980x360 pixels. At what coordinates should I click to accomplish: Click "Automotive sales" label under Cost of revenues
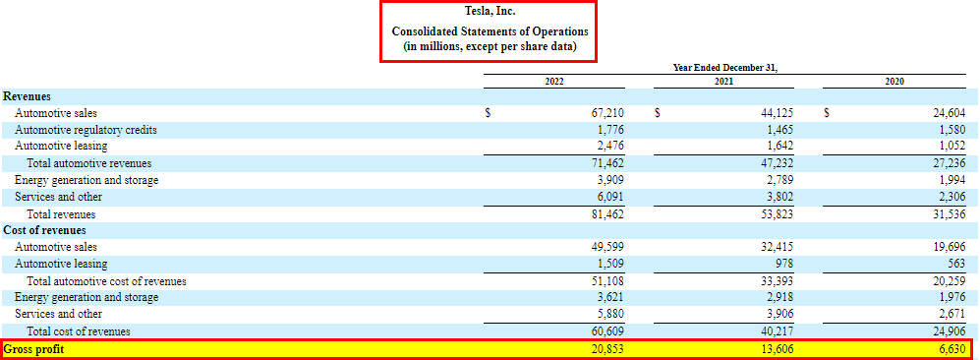[56, 247]
